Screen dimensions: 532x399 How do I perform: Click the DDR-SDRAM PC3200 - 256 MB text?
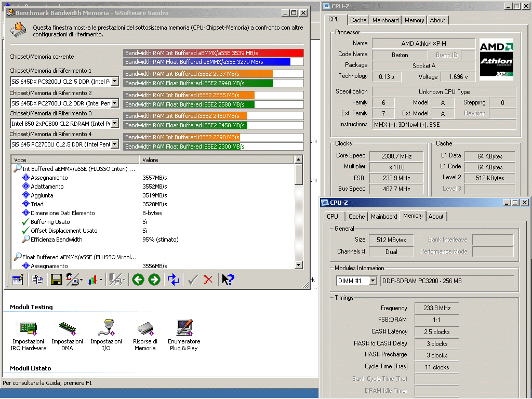click(422, 281)
